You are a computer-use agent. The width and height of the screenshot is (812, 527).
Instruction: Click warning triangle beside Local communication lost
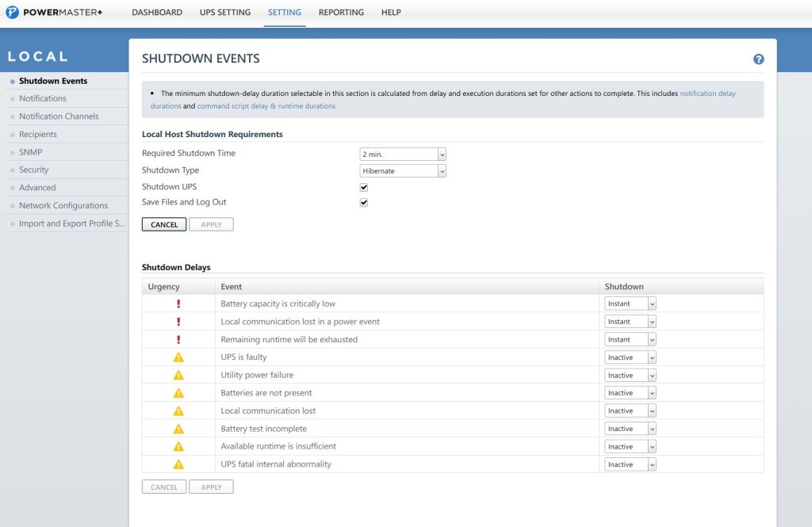[x=178, y=411]
